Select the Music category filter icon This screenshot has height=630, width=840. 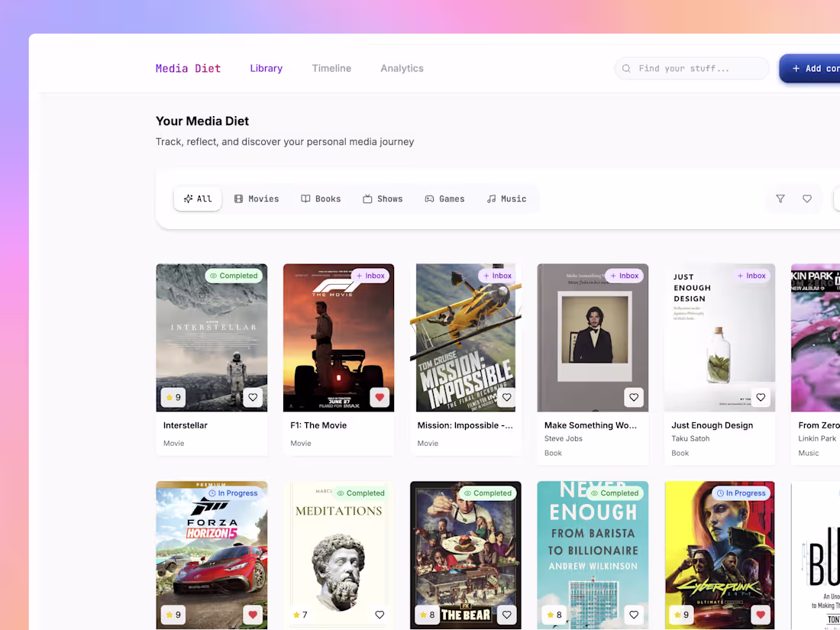pos(491,199)
